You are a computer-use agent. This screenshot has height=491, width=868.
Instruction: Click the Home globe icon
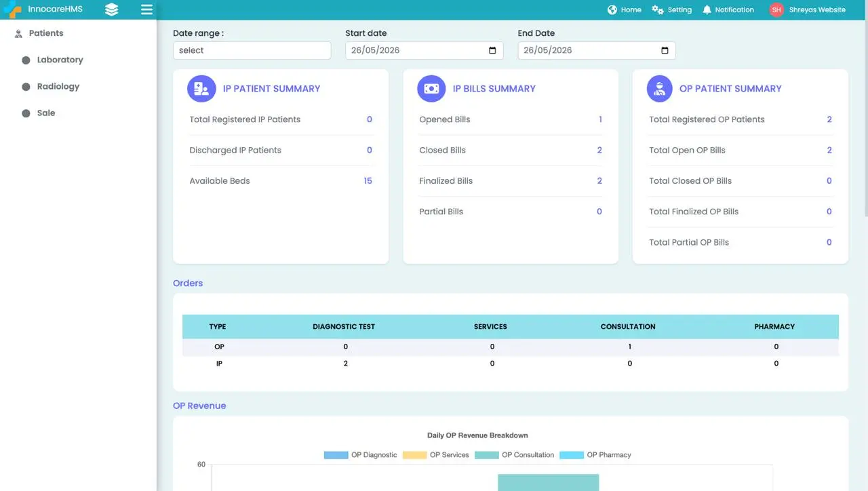point(612,9)
